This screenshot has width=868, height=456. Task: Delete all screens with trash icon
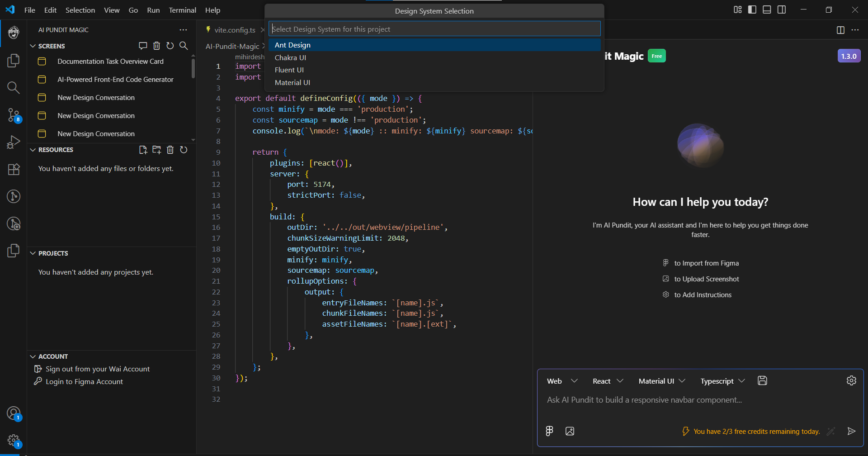coord(156,46)
